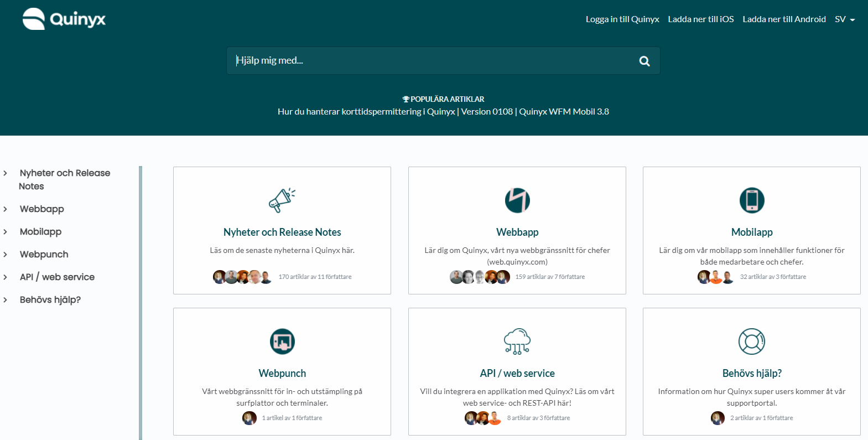Click '2 artiklar av 1 författare' text

click(761, 418)
